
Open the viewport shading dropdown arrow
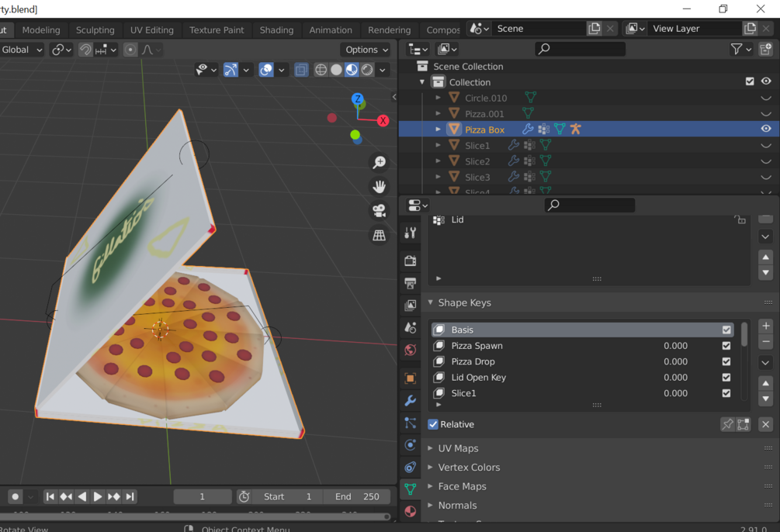pyautogui.click(x=382, y=70)
